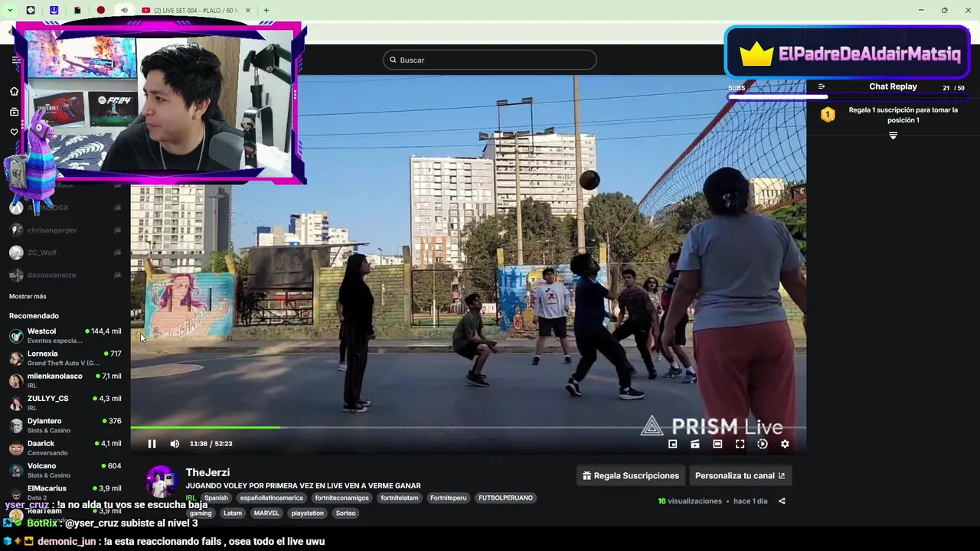Open chrisangerper followed channel
This screenshot has height=551, width=980.
(x=65, y=230)
